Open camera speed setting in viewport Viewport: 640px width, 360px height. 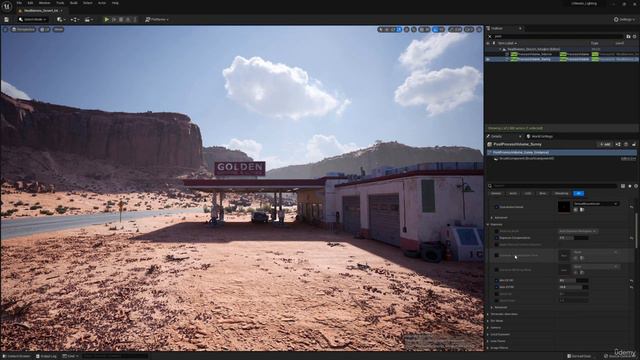pyautogui.click(x=469, y=29)
